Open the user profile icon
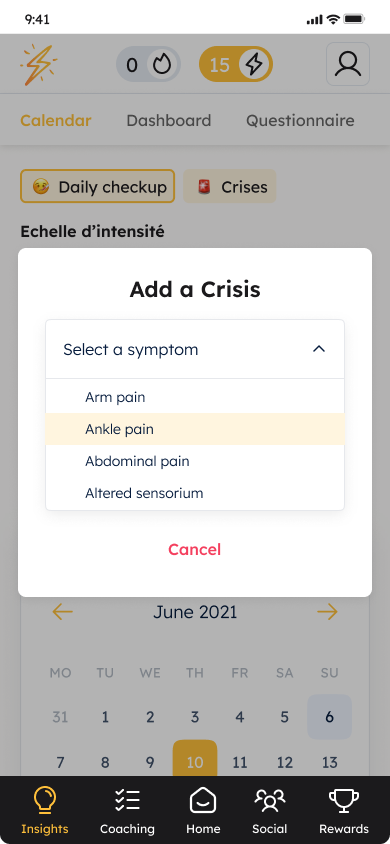Screen dimensions: 390x844 [348, 64]
